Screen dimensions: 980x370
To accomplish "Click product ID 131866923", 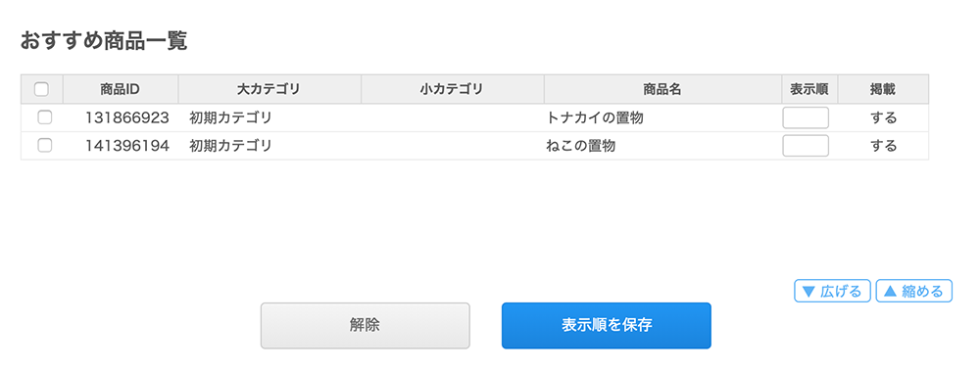I will pos(127,117).
